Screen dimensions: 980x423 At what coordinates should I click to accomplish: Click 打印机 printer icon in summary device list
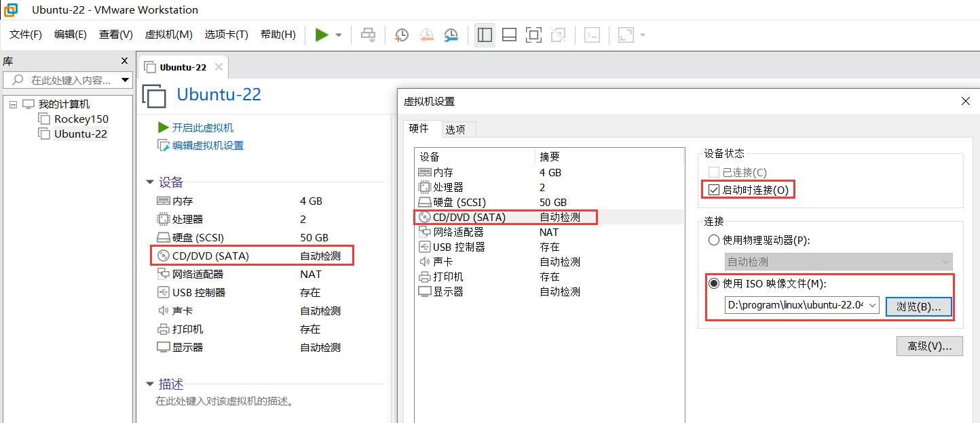click(x=163, y=329)
